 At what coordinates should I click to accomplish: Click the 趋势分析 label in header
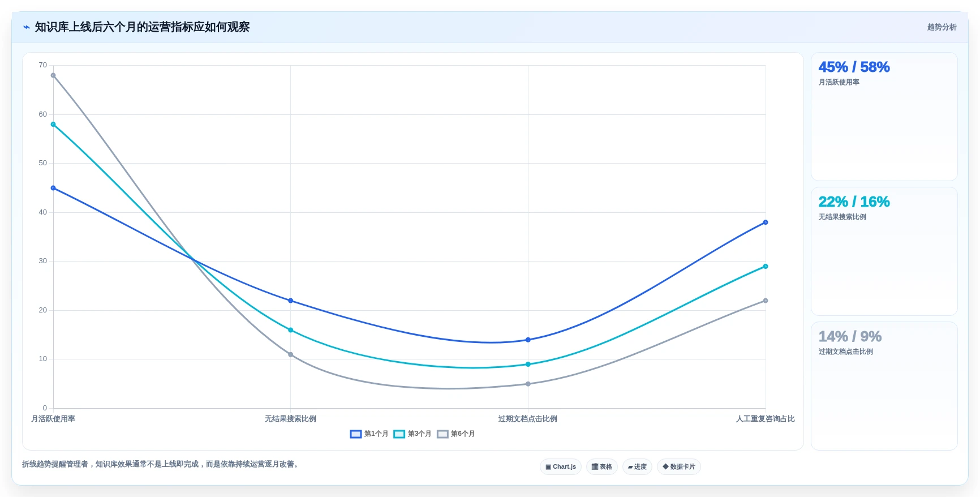942,27
